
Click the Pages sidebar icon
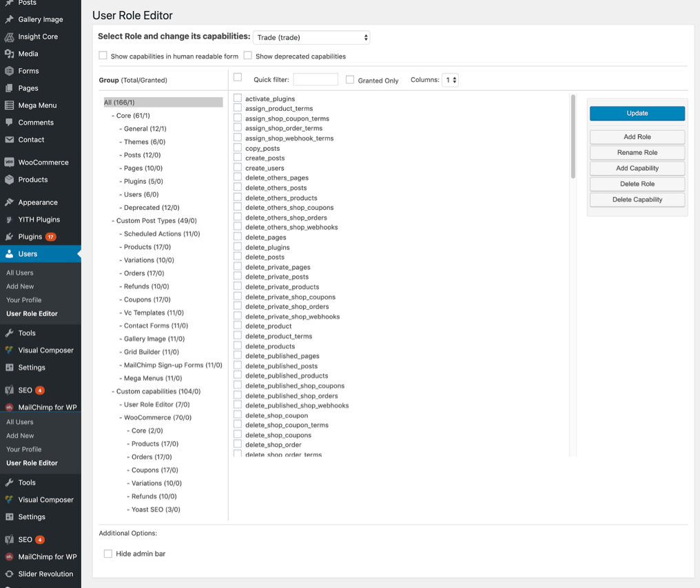(x=9, y=88)
